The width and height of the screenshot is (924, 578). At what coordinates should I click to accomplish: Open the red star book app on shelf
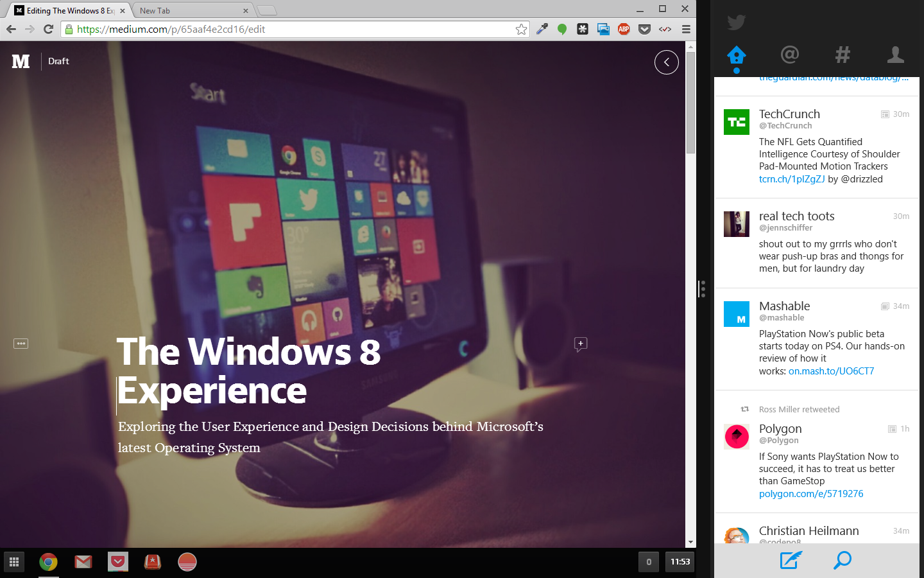coord(152,562)
